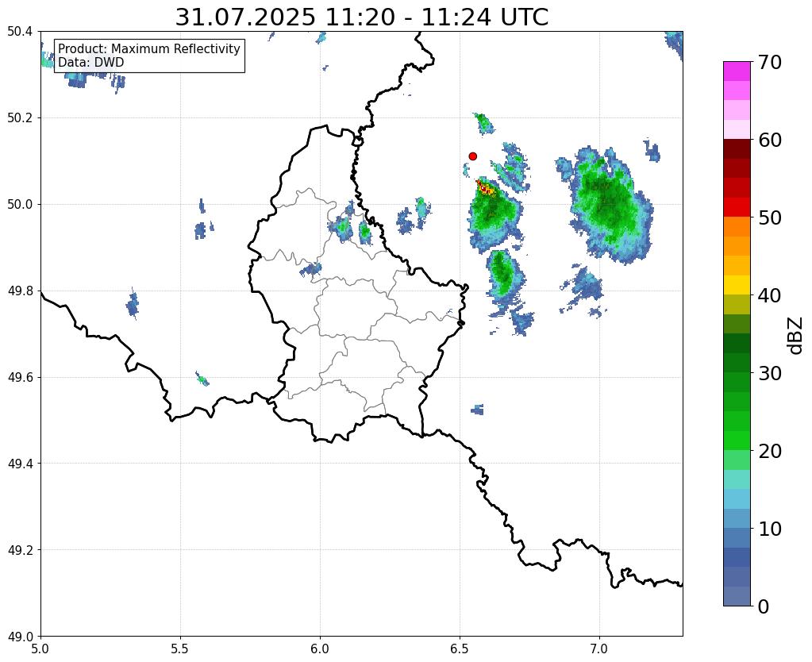Click the 'dBZ' colorbar axis label
This screenshot has height=662, width=812.
pos(796,335)
